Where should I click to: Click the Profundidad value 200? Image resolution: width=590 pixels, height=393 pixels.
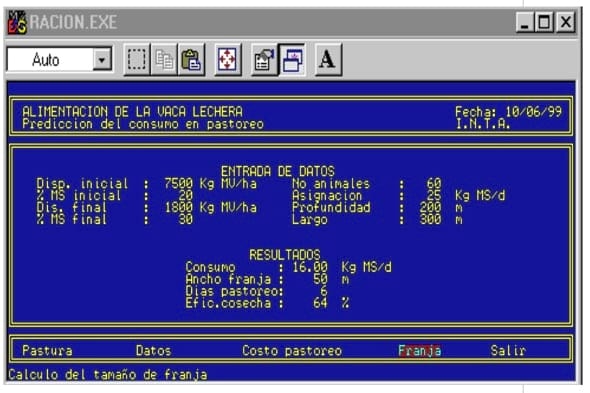[x=430, y=207]
